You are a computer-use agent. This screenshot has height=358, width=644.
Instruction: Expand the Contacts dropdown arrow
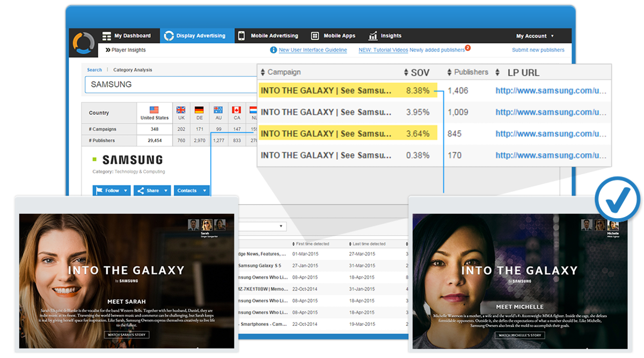(x=204, y=191)
